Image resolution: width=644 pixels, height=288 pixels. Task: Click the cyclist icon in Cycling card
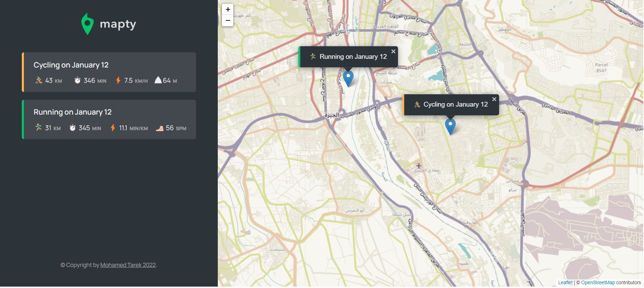tap(39, 80)
